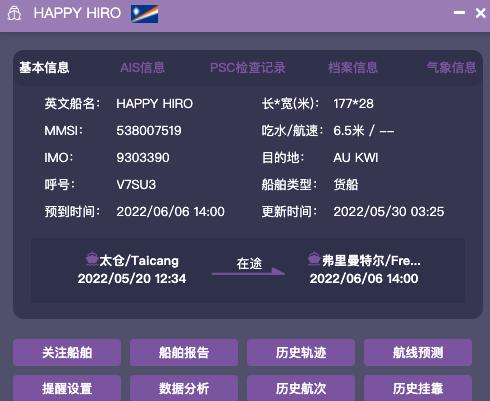
Task: Open 提醒设置 reminder settings
Action: pos(67,388)
